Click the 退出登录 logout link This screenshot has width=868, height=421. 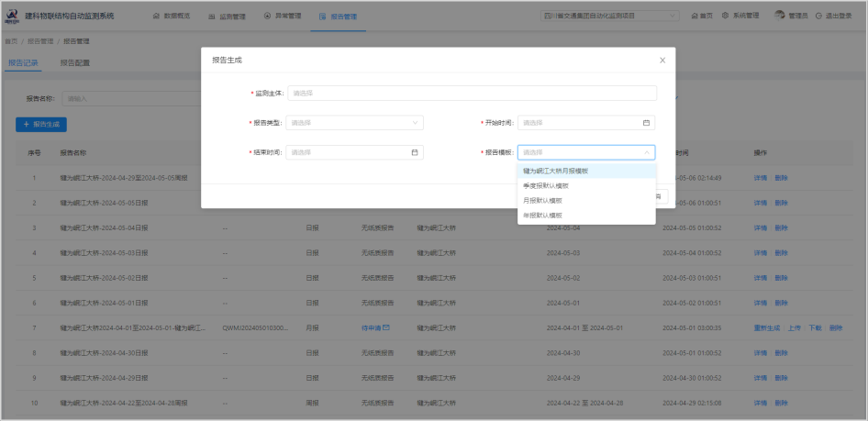pyautogui.click(x=834, y=16)
